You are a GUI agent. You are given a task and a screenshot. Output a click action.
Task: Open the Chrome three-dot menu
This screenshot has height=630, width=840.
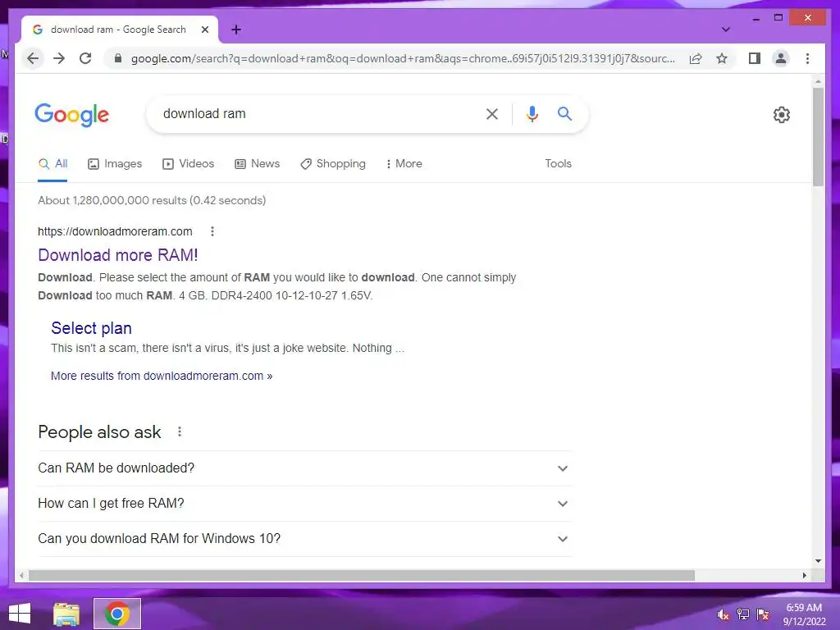tap(807, 58)
